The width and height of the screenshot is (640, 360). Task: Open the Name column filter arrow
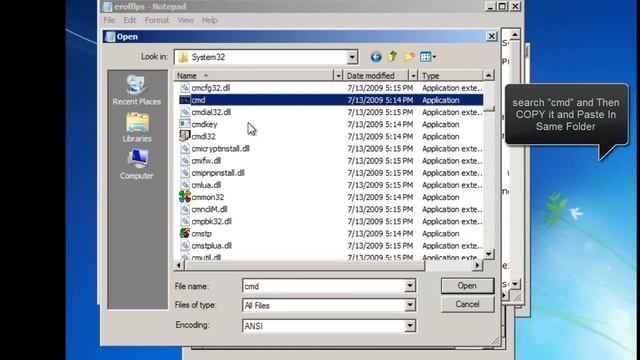pyautogui.click(x=338, y=76)
